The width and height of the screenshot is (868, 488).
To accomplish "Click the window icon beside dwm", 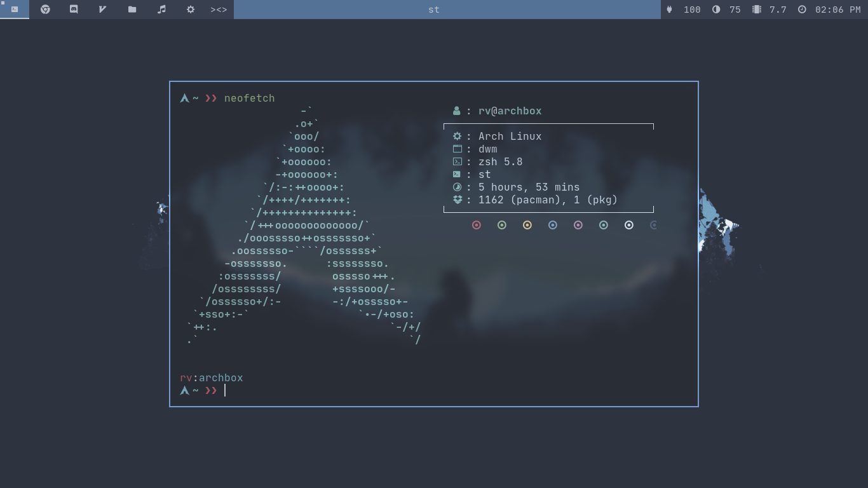I will [x=457, y=149].
